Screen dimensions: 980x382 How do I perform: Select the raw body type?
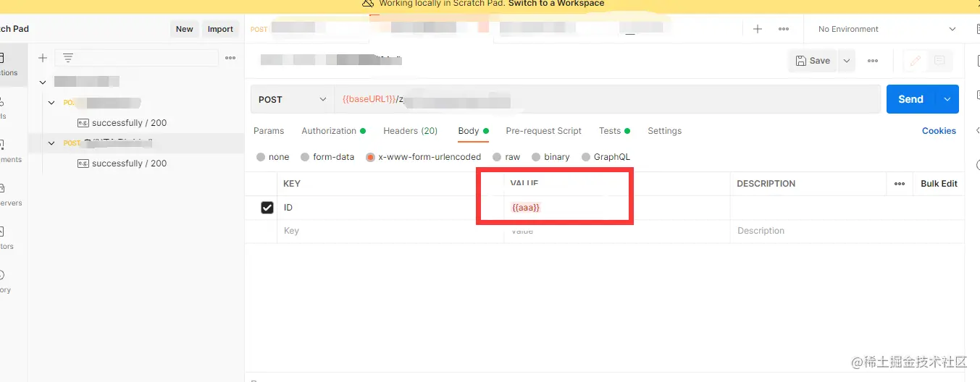[506, 157]
